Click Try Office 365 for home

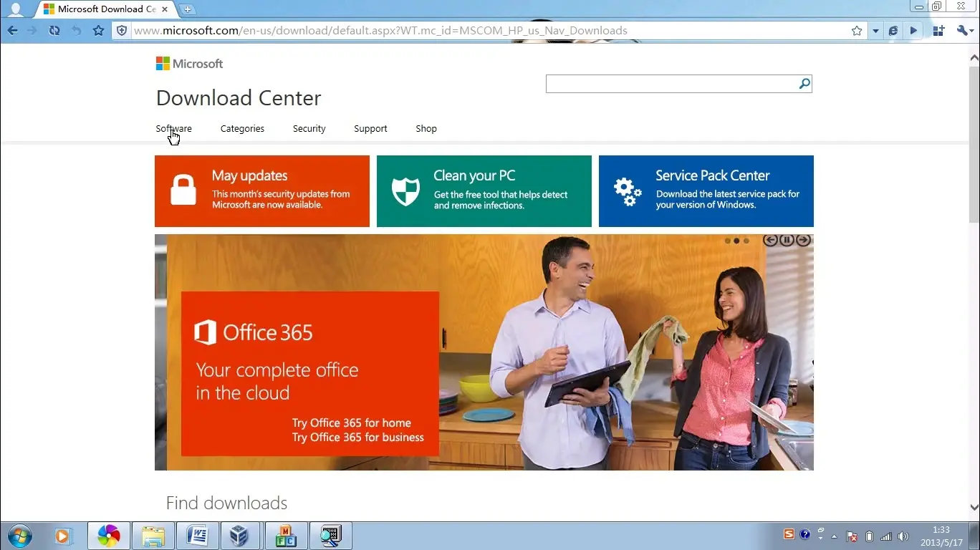352,423
